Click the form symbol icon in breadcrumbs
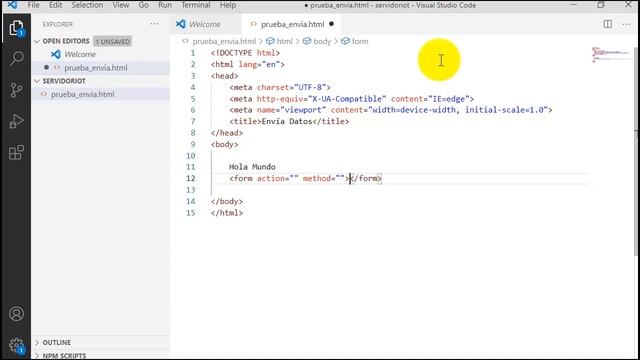 (x=345, y=41)
